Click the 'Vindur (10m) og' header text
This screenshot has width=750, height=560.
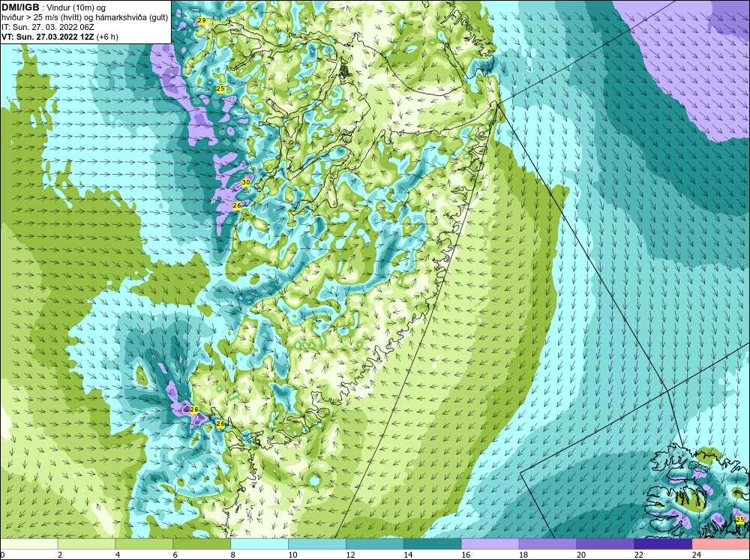(x=77, y=7)
